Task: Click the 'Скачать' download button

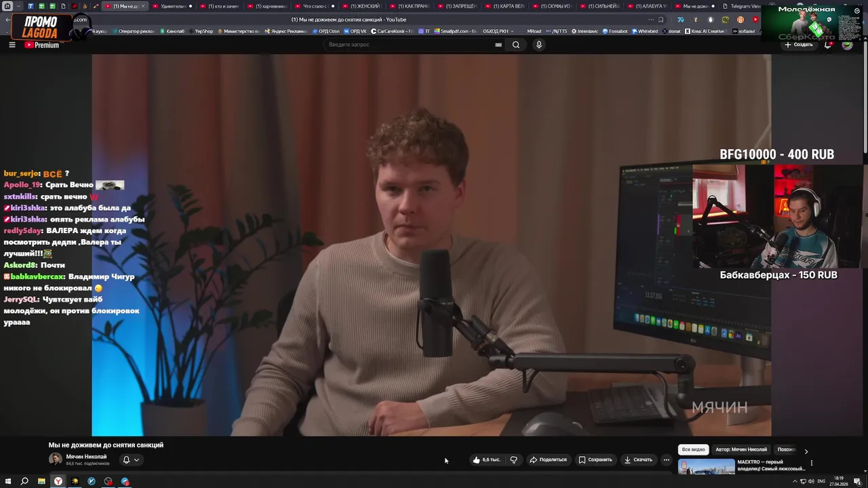Action: pyautogui.click(x=638, y=460)
